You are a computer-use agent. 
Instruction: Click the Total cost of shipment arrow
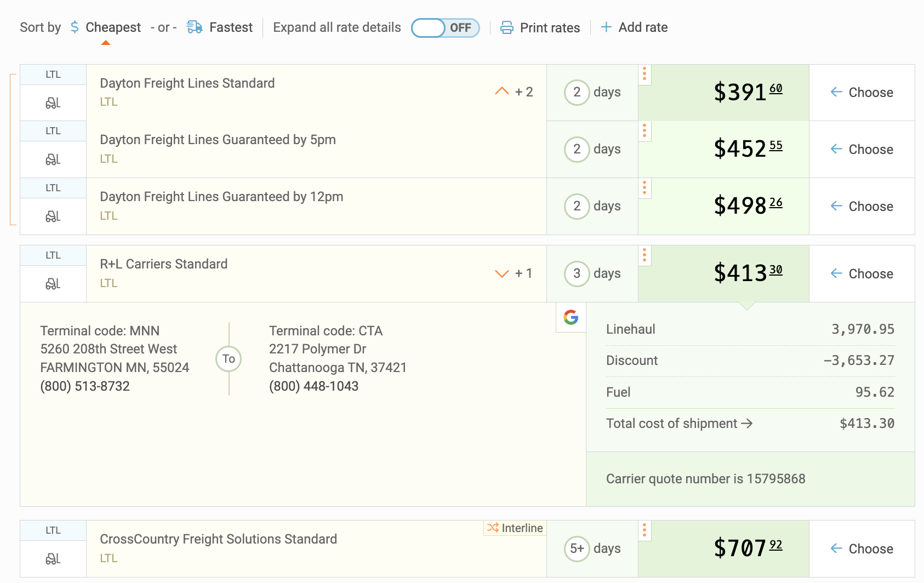(747, 423)
